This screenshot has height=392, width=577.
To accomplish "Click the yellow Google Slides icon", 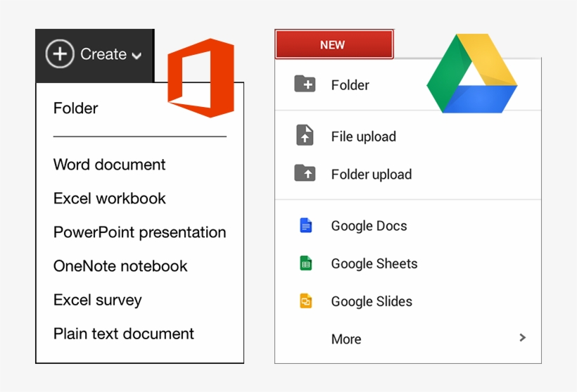I will click(306, 301).
